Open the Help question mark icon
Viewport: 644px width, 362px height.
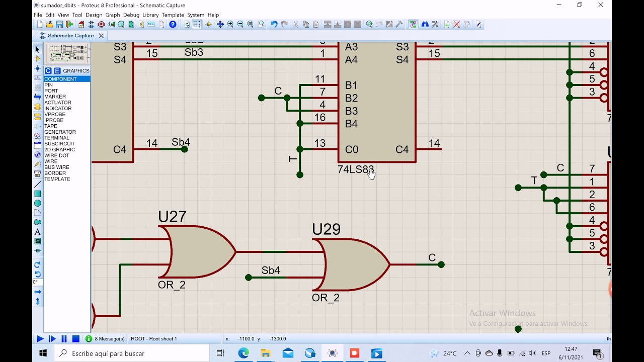point(173,24)
